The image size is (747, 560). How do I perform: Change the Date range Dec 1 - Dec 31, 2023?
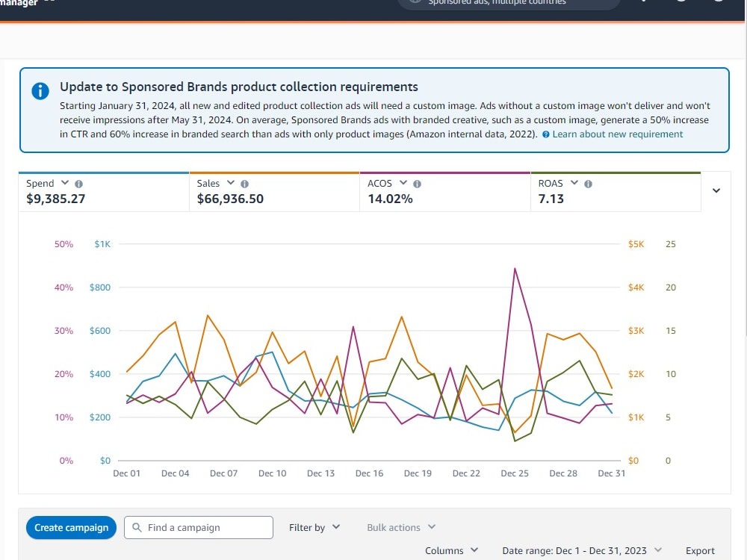[582, 550]
